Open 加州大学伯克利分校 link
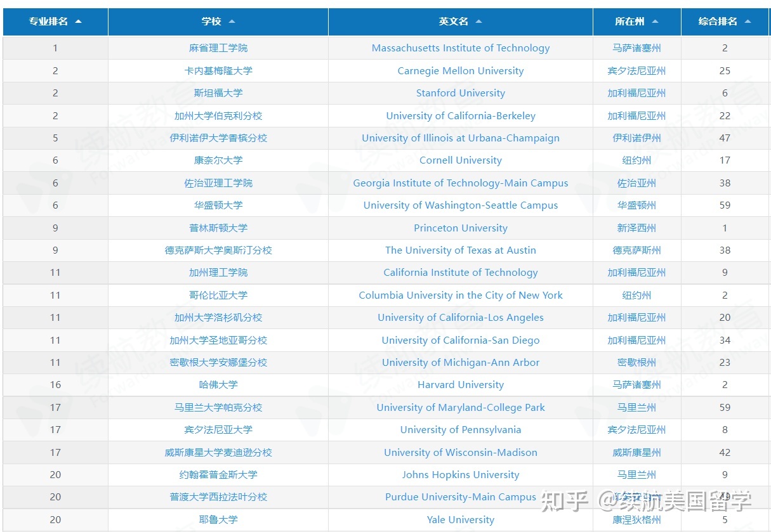Viewport: 771px width, 532px height. click(x=218, y=116)
